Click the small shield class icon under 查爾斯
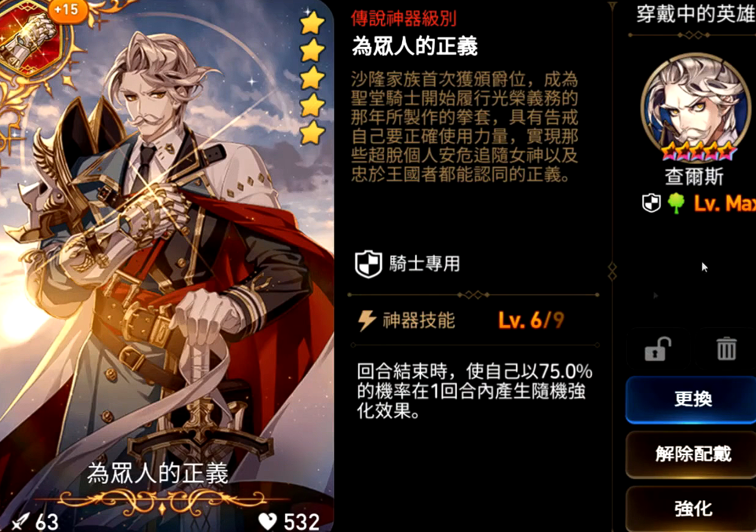756x532 pixels. pos(652,204)
